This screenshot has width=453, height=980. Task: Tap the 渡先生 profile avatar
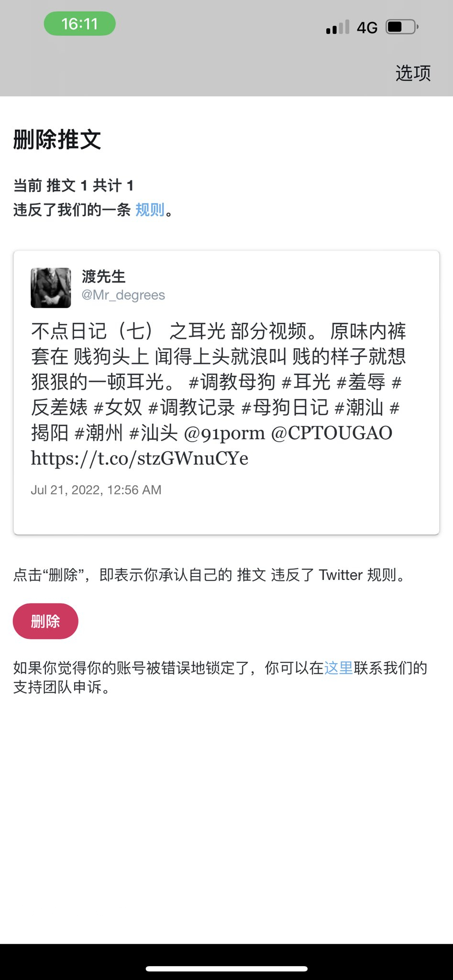point(51,288)
